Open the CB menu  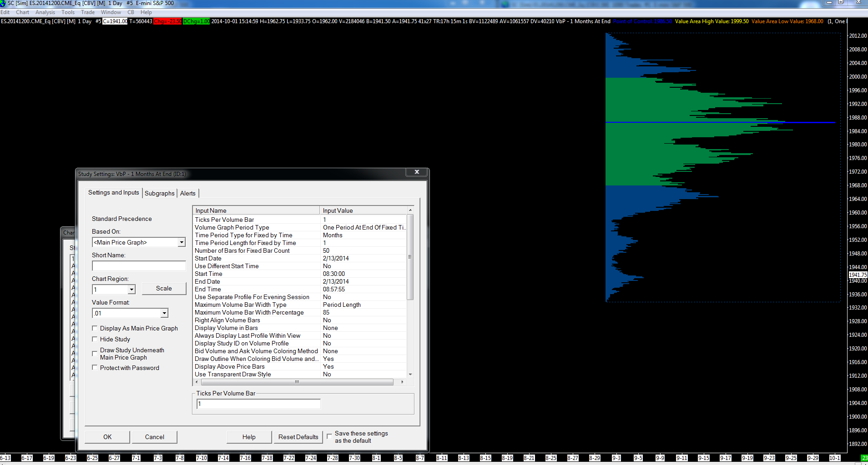tap(131, 12)
